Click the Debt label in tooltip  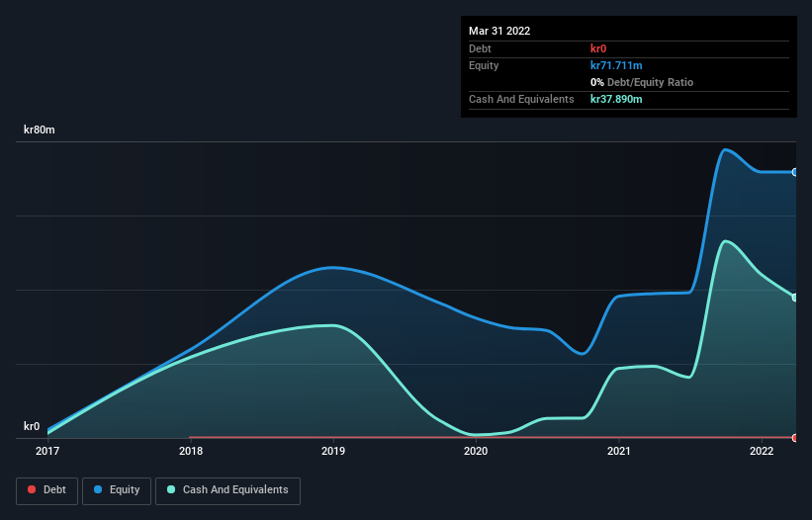pos(480,48)
